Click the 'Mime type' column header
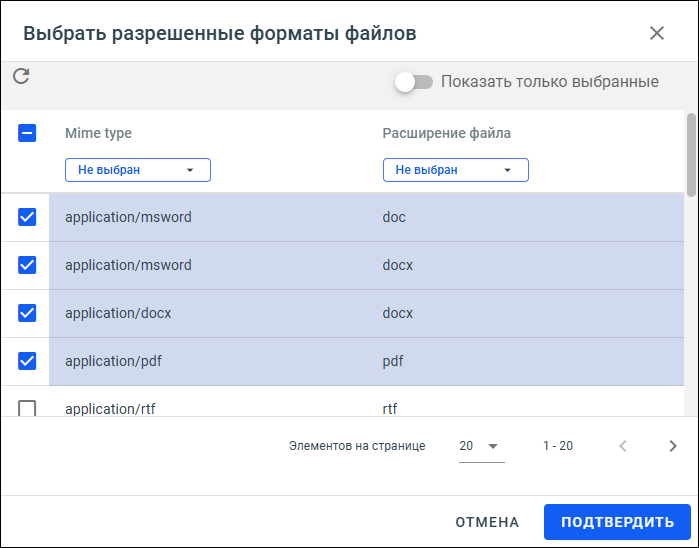The image size is (699, 548). coord(99,133)
